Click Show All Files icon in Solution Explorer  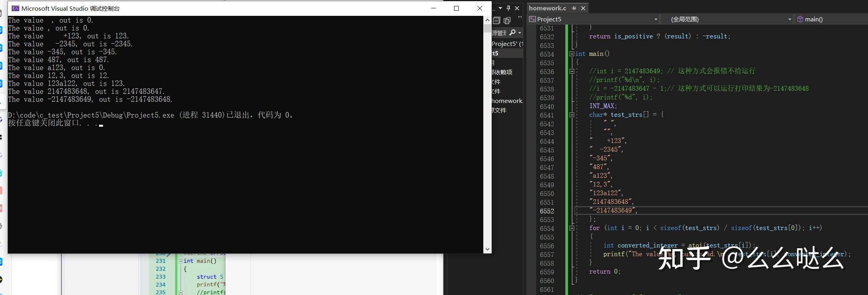pyautogui.click(x=507, y=21)
